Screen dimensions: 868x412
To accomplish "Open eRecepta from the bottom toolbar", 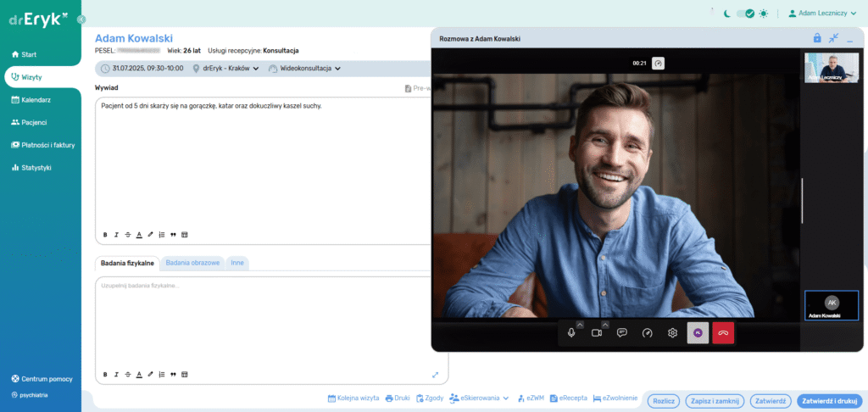I will click(569, 398).
